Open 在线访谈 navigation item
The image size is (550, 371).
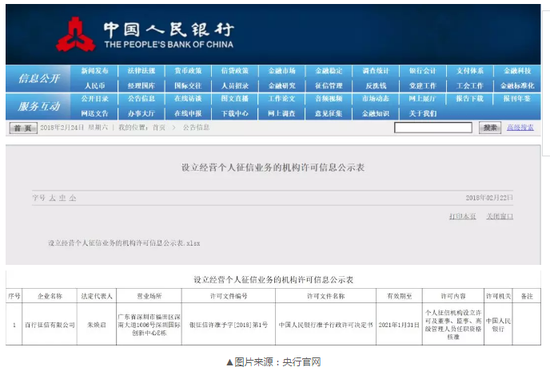pos(188,99)
